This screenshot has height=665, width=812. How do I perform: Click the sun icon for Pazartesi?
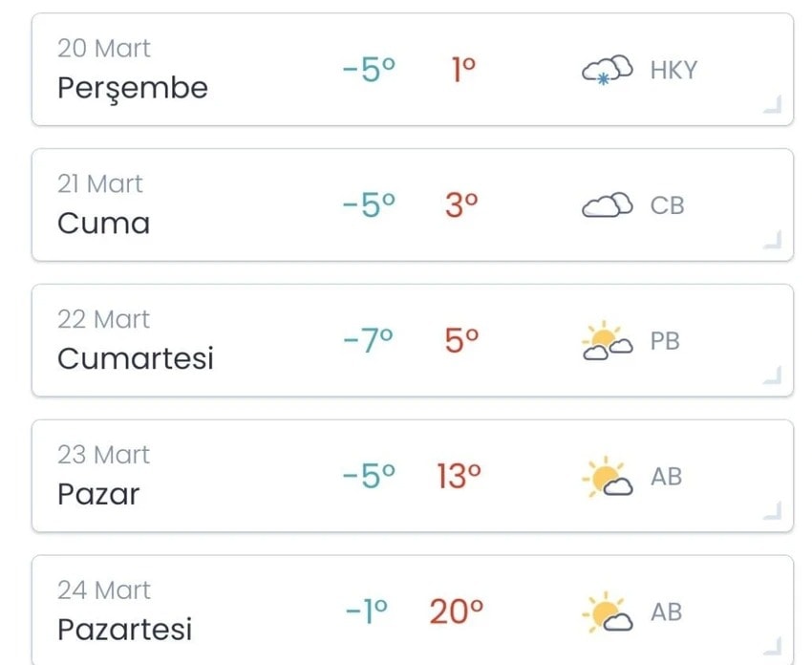(607, 611)
